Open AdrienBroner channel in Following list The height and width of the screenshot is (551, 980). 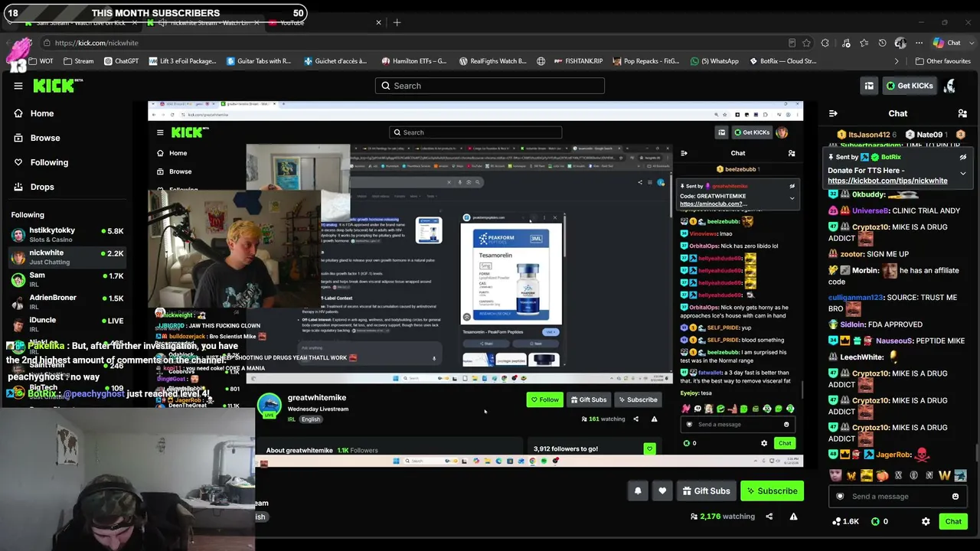(x=67, y=302)
